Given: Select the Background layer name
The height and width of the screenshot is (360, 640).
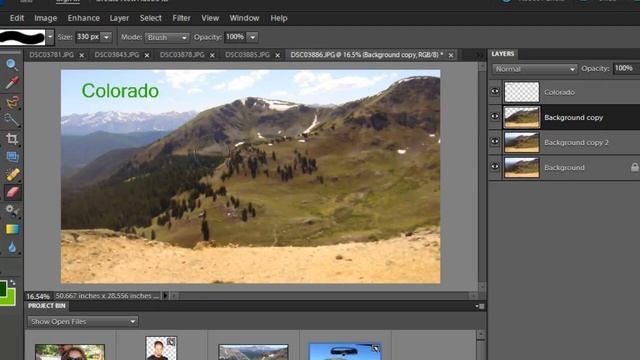Looking at the screenshot, I should pos(564,168).
